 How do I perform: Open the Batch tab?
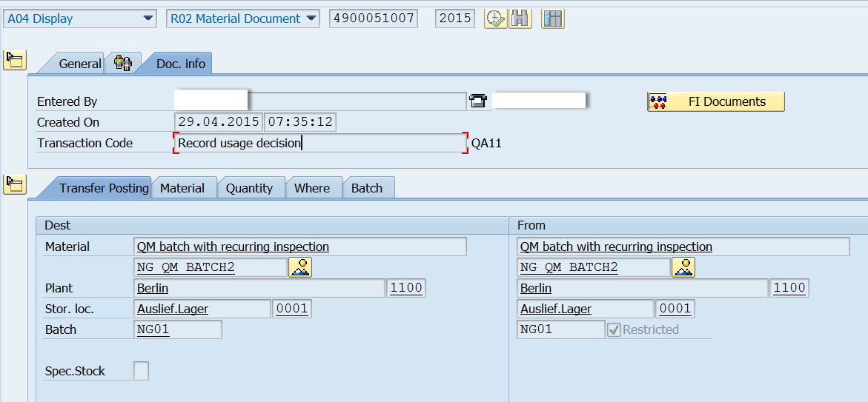coord(367,188)
